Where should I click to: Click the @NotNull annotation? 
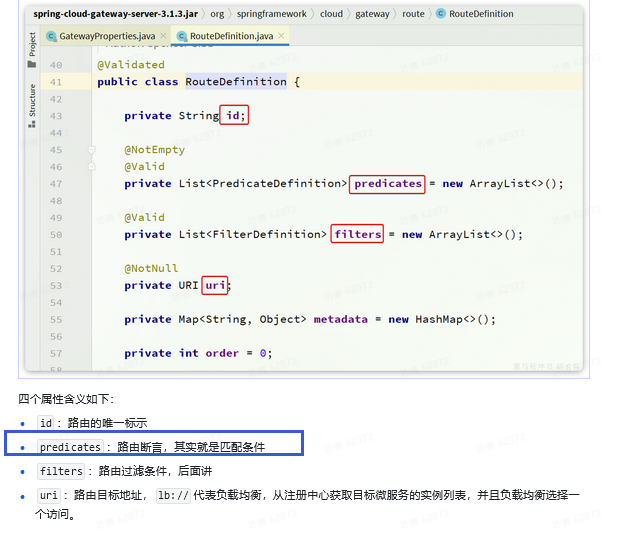[x=151, y=268]
